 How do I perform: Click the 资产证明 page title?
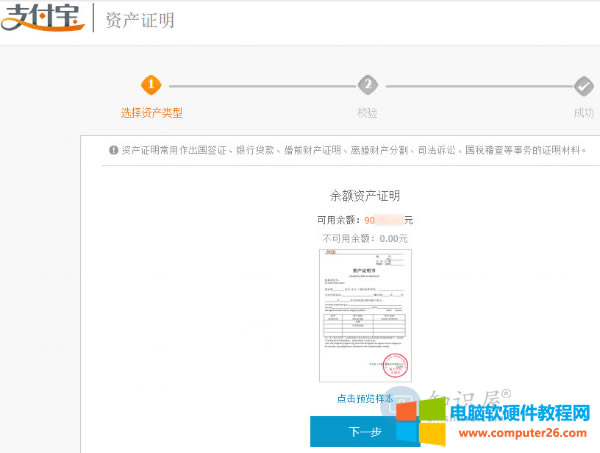coord(140,20)
